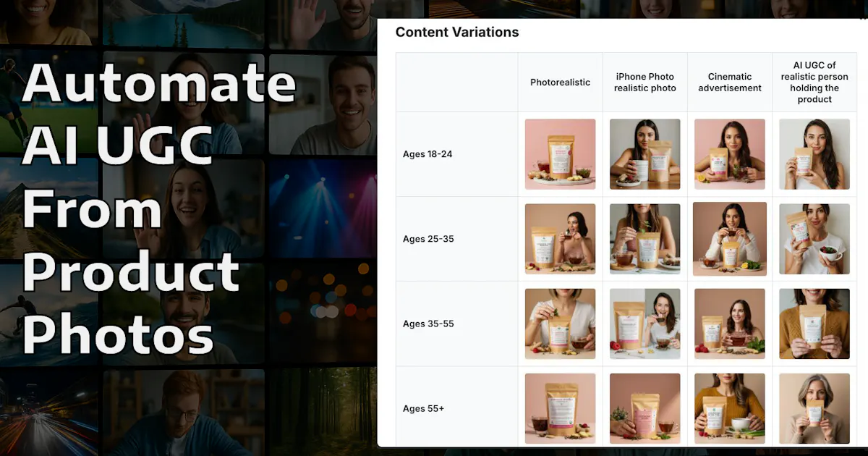The width and height of the screenshot is (868, 456).
Task: Select the Ages 25-35 row label
Action: 428,239
